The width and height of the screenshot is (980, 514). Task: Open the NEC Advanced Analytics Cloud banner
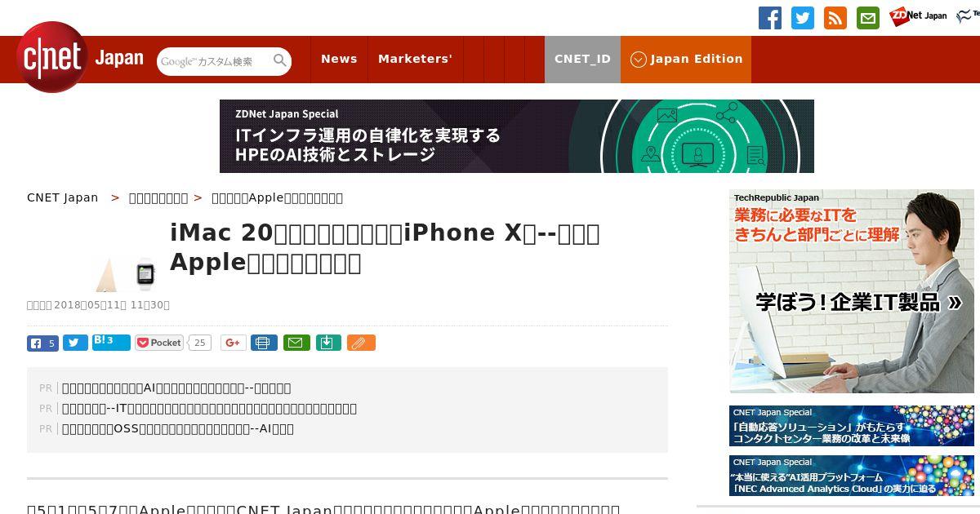[852, 476]
